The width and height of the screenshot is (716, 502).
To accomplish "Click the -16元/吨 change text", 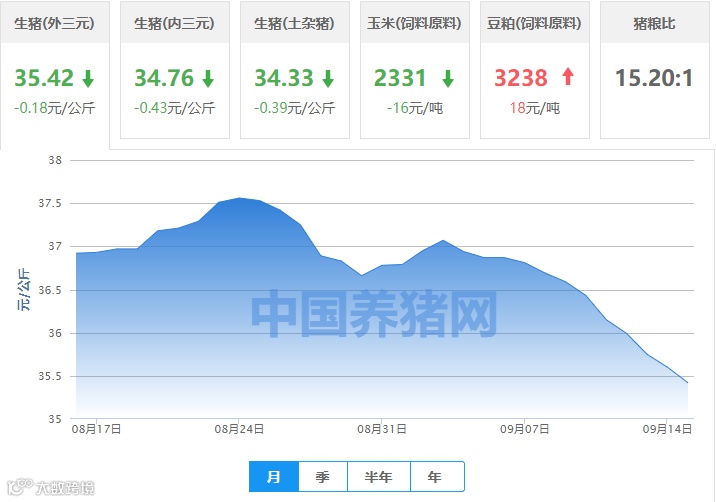I will coord(415,108).
